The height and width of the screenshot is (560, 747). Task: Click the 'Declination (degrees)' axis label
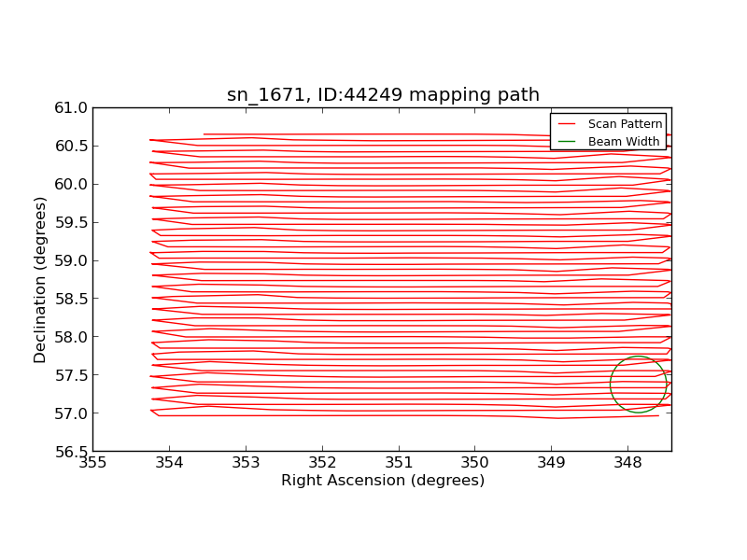[40, 280]
